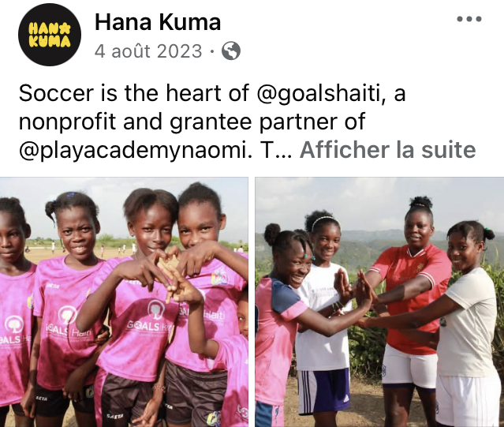The image size is (504, 427).
Task: Click the 'nonprofit and grantee partner of' text line
Action: [192, 122]
